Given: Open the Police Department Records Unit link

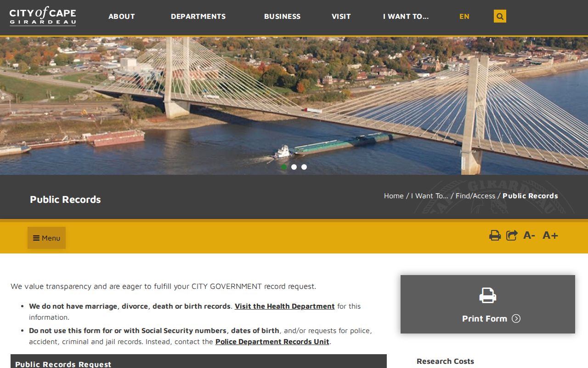Looking at the screenshot, I should (272, 342).
